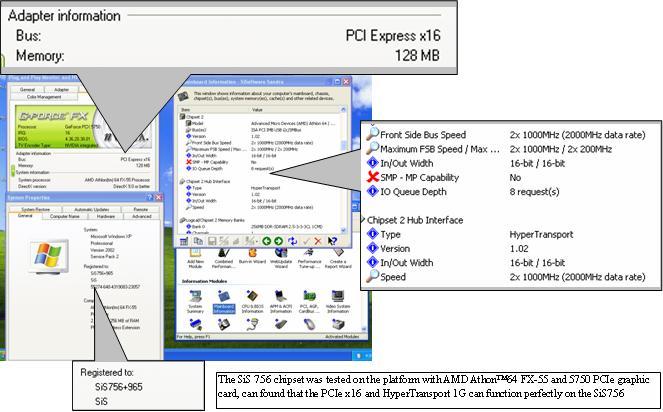Click the mouse module icon in Sandra

[310, 325]
